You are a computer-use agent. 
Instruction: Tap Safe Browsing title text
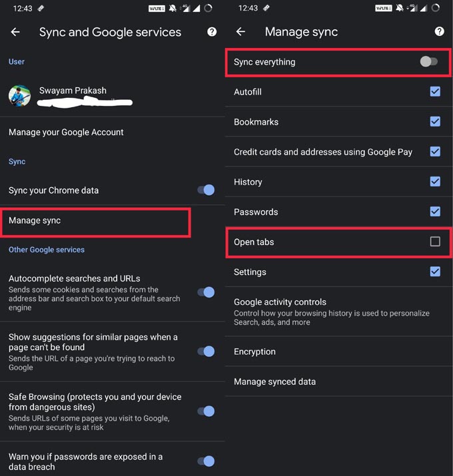pos(95,401)
